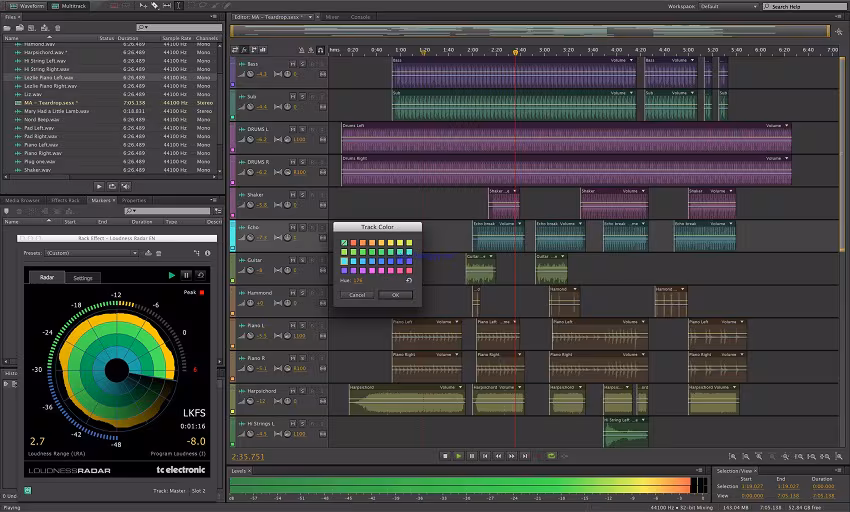Cancel the Track Color dialog
Image resolution: width=850 pixels, height=512 pixels.
pyautogui.click(x=357, y=295)
